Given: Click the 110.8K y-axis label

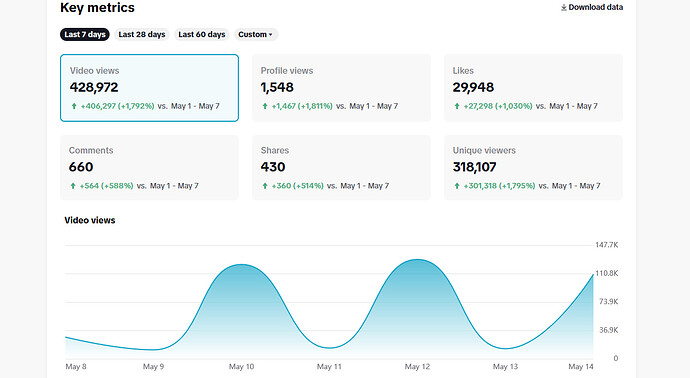Looking at the screenshot, I should tap(607, 273).
